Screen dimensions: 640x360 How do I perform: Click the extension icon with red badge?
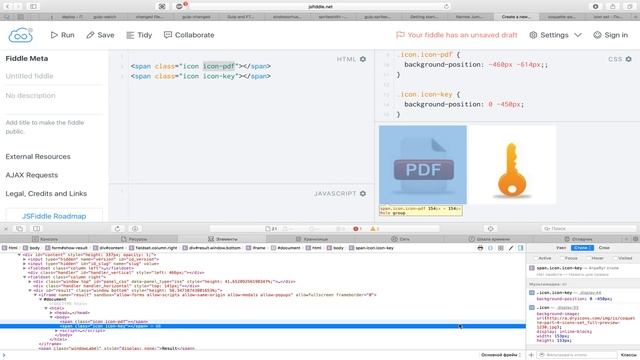(180, 6)
